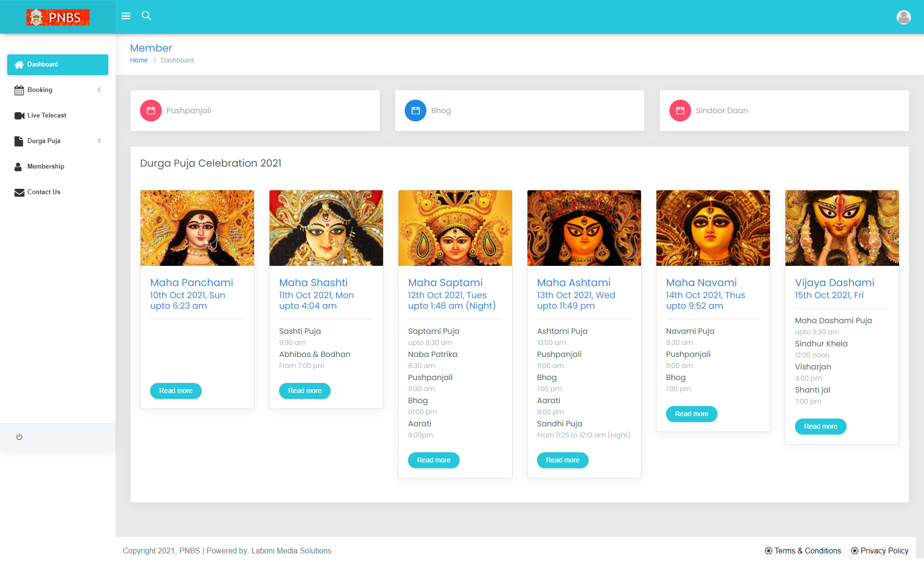Screen dimensions: 924x565
Task: Open the Pushpanjali card
Action: coord(255,111)
